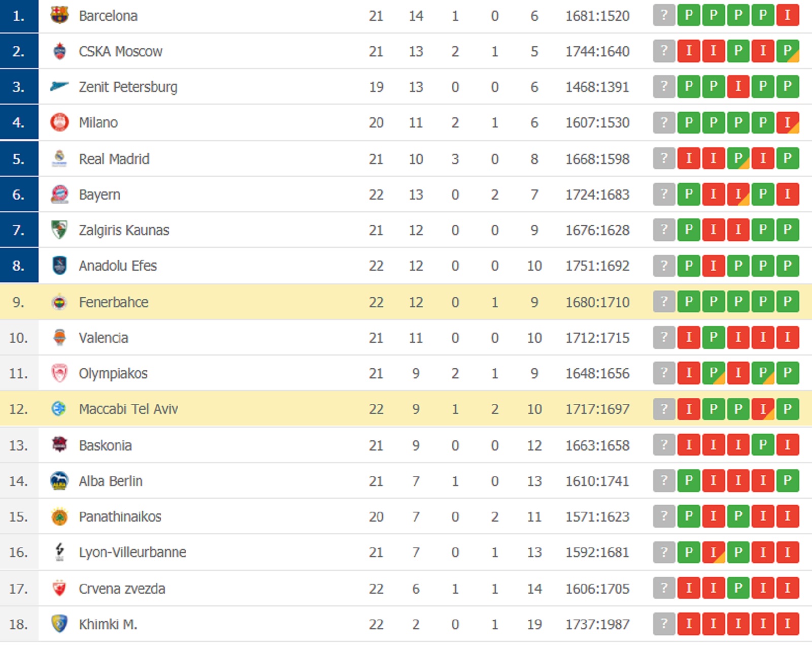Open the Maccabi Tel Aviv team link

click(128, 409)
